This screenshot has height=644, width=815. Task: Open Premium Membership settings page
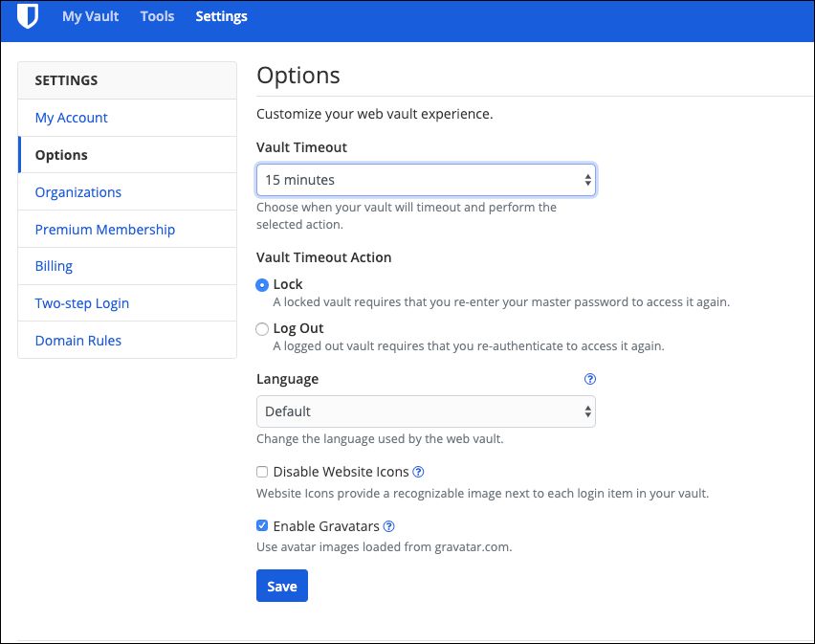[x=127, y=230]
